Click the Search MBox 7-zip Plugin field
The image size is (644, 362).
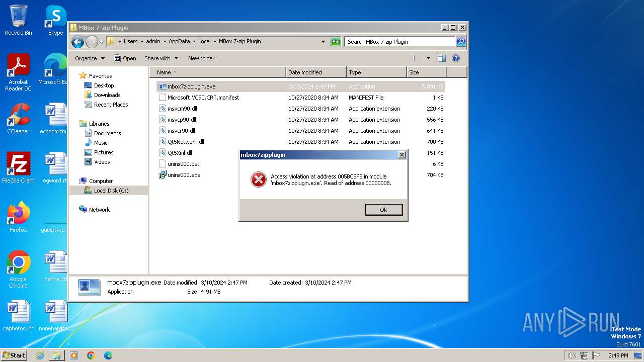[x=400, y=42]
